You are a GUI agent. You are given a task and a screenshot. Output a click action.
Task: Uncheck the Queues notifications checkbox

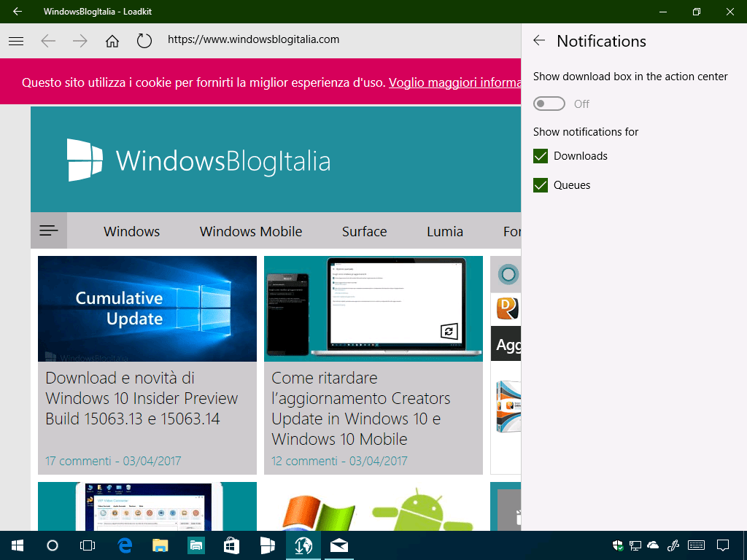[x=541, y=185]
